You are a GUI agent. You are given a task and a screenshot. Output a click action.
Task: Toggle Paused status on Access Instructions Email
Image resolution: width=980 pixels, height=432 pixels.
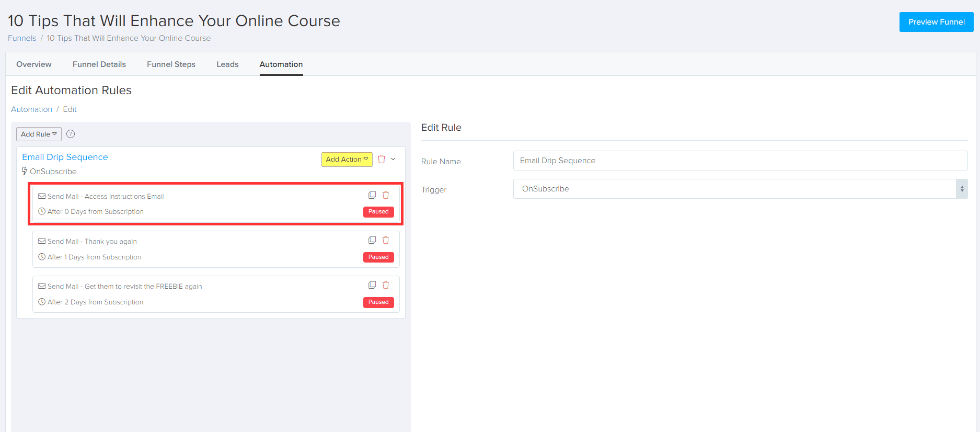(378, 212)
